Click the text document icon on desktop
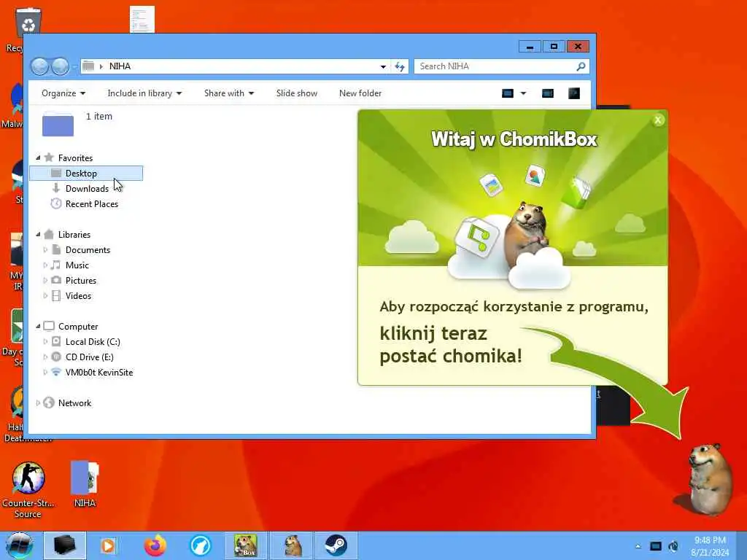The width and height of the screenshot is (747, 560). click(x=142, y=19)
